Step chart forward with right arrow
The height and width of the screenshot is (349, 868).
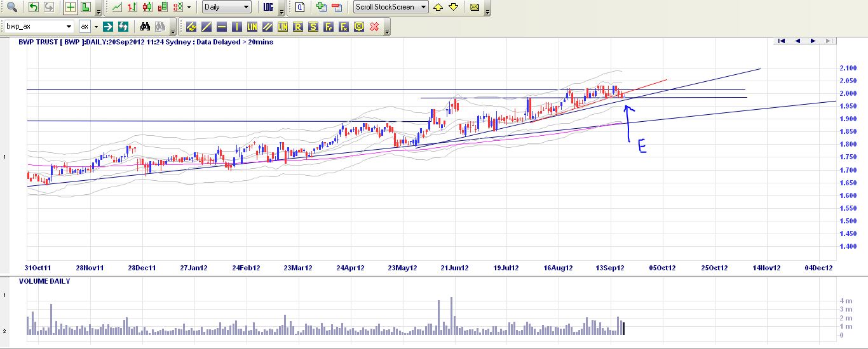click(812, 41)
